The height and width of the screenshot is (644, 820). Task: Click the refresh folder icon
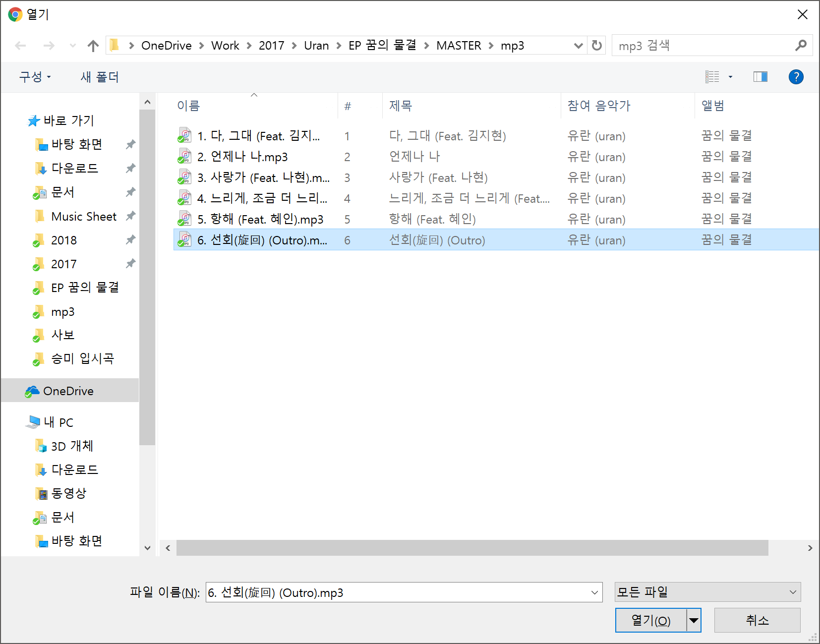[x=597, y=46]
